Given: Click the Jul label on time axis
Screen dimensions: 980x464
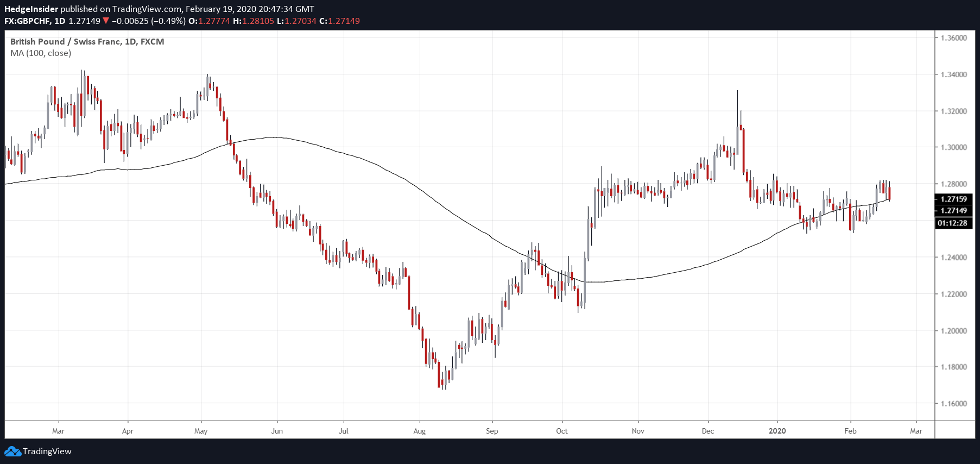Looking at the screenshot, I should point(344,431).
